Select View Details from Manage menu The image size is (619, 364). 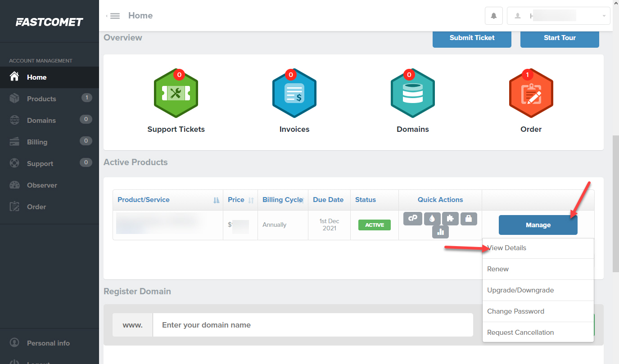coord(538,248)
